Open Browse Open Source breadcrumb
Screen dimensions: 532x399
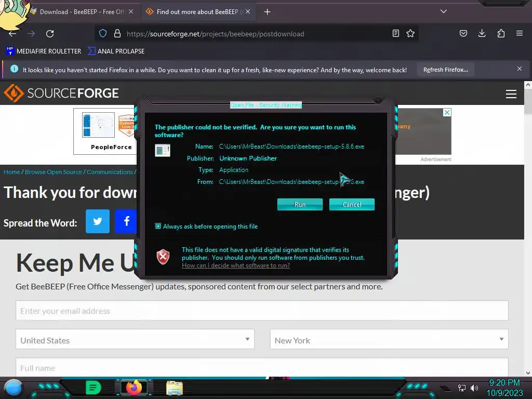[54, 171]
